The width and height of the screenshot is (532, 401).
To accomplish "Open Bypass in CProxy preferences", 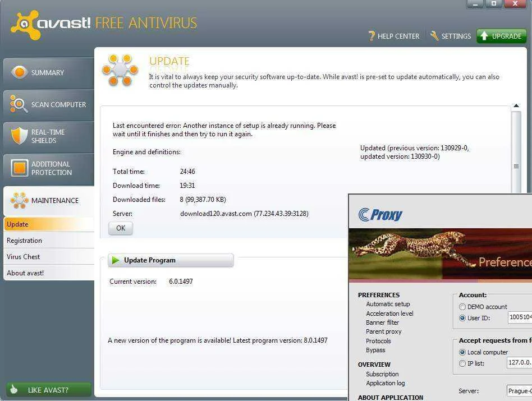I will (375, 350).
